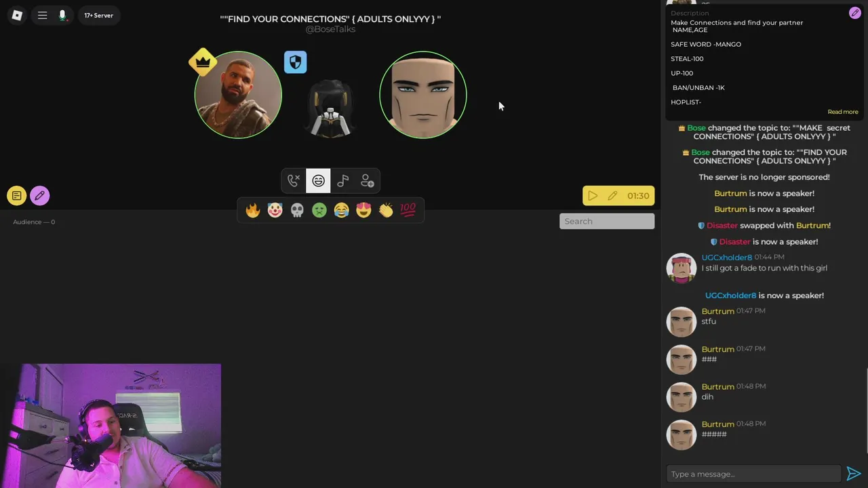The height and width of the screenshot is (488, 868).
Task: Click Burtrum's name on 'stfu' message
Action: [717, 311]
